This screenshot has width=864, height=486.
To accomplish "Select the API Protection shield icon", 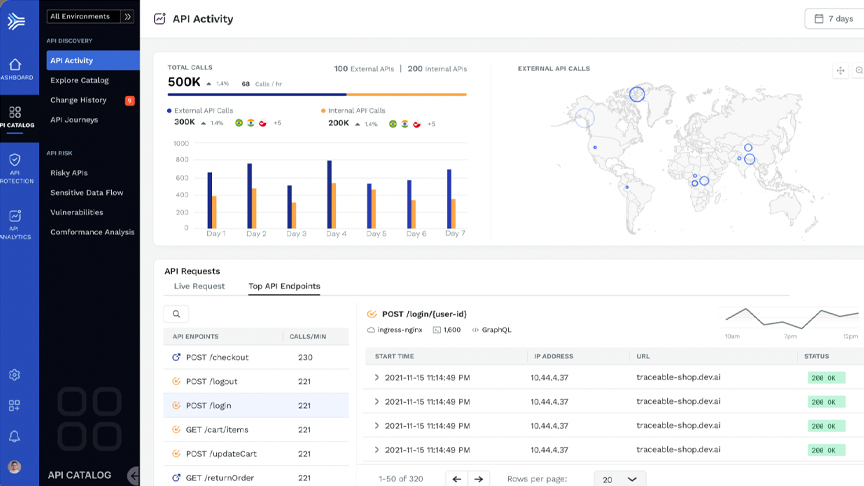I will tap(15, 160).
